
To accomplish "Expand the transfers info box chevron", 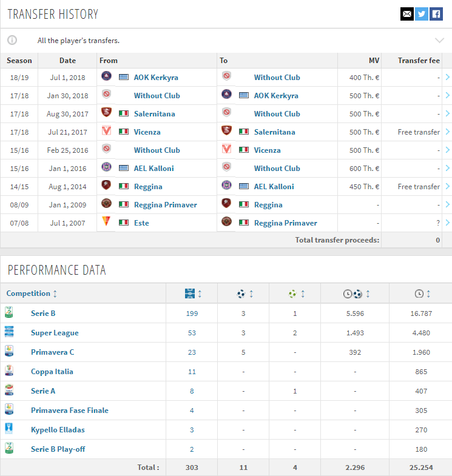I will 439,41.
